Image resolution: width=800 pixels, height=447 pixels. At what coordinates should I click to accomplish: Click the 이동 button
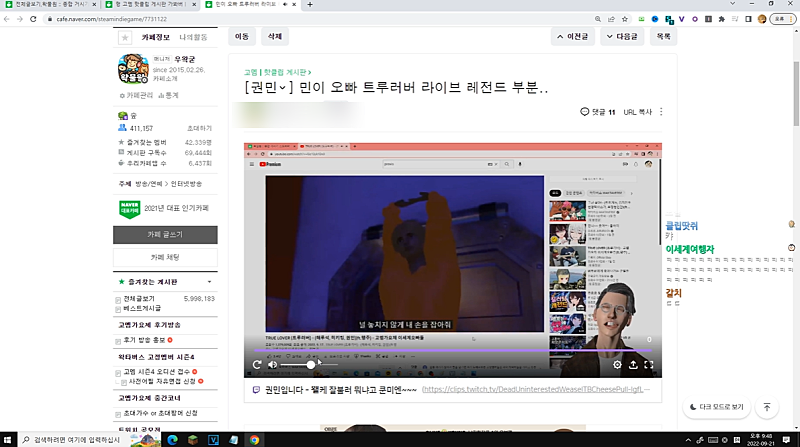[x=242, y=36]
